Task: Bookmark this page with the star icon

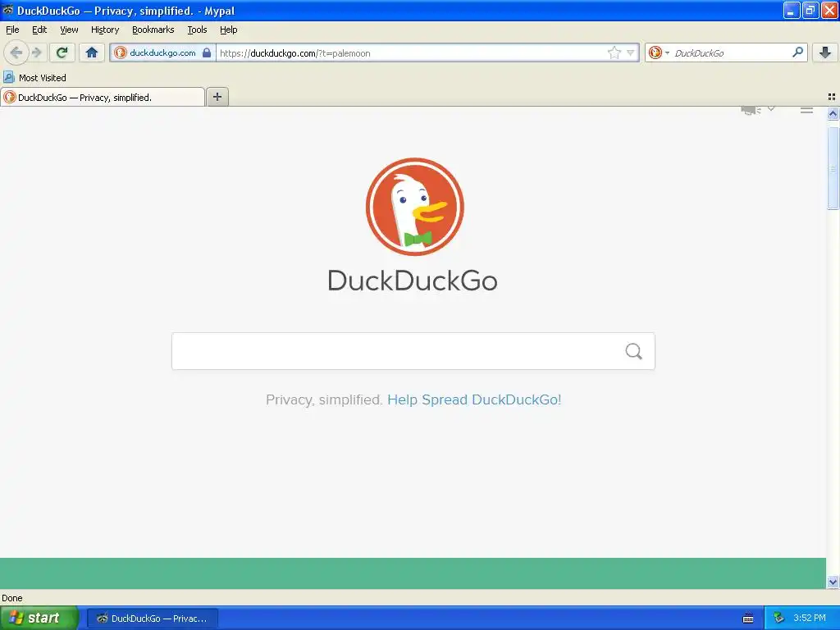Action: tap(614, 52)
